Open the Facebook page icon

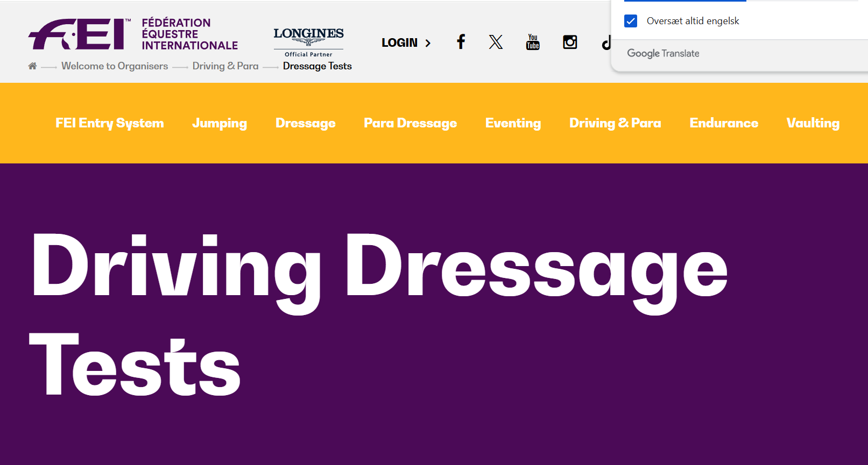point(461,42)
